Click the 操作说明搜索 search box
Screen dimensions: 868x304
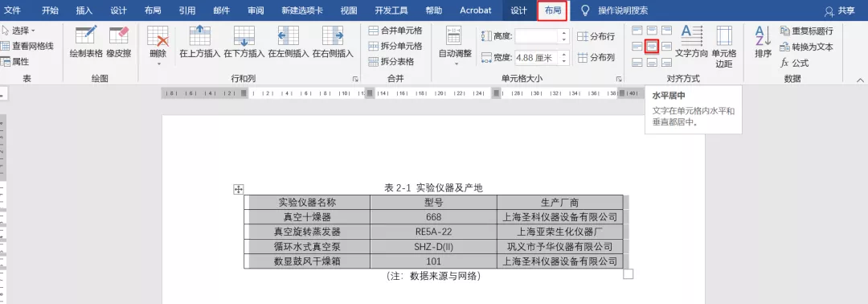coord(623,10)
